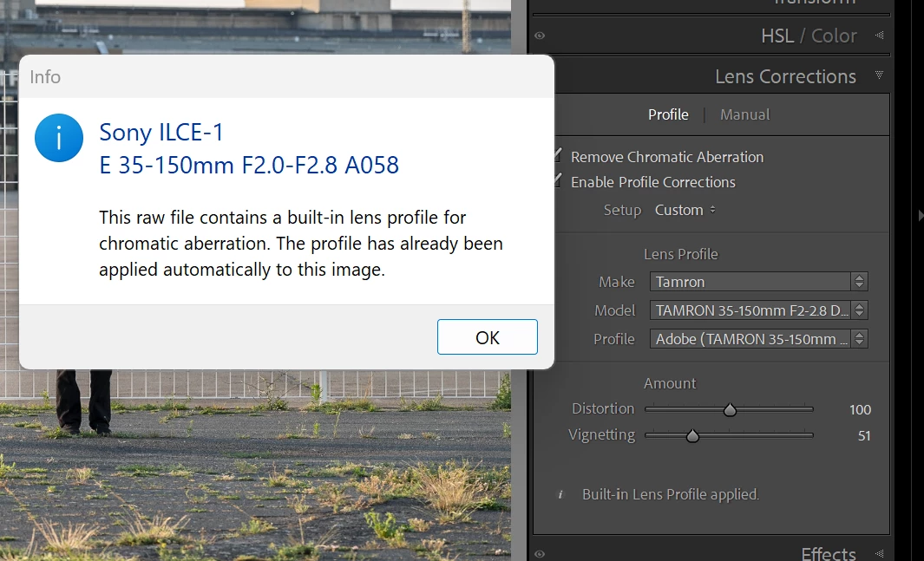The width and height of the screenshot is (924, 561).
Task: Open the Setup Custom dropdown
Action: [x=685, y=210]
